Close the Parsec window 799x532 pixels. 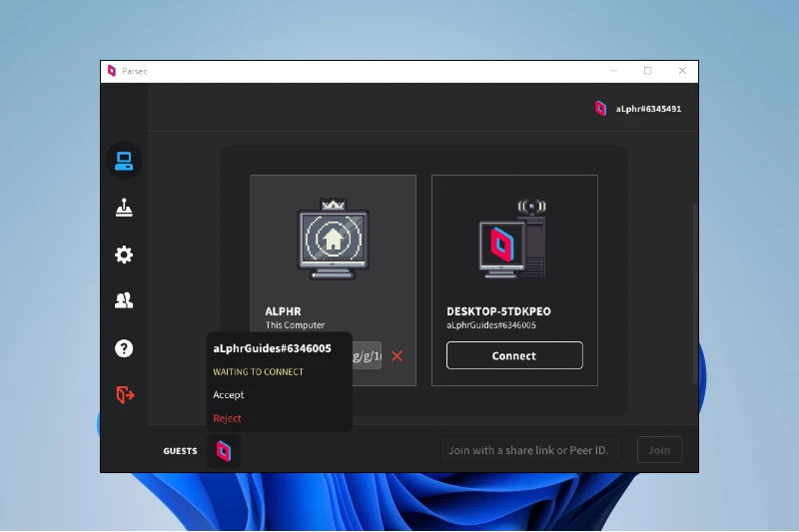pos(682,71)
